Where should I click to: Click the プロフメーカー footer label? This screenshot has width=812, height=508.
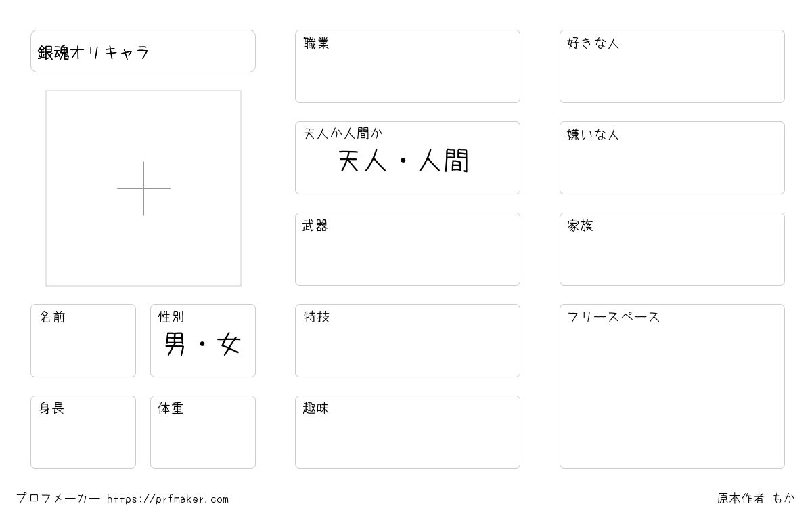coord(58,499)
